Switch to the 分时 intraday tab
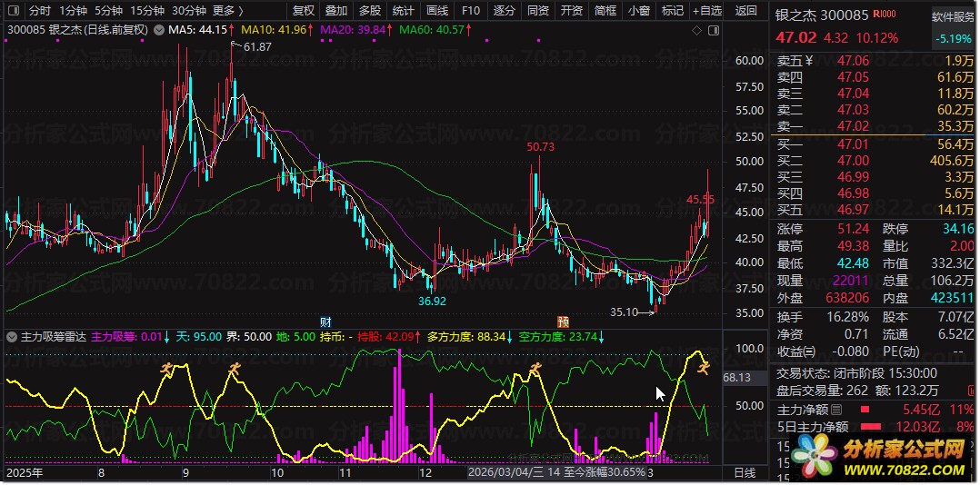The image size is (980, 485). pyautogui.click(x=39, y=11)
